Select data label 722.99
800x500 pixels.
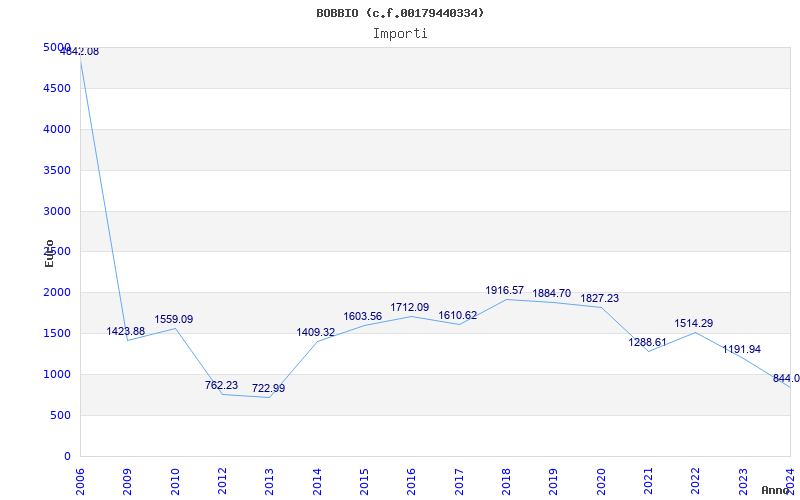(268, 388)
